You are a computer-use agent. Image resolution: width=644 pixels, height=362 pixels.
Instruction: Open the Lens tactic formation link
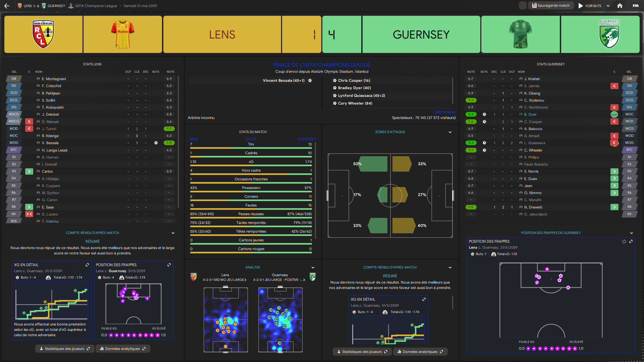(x=225, y=280)
